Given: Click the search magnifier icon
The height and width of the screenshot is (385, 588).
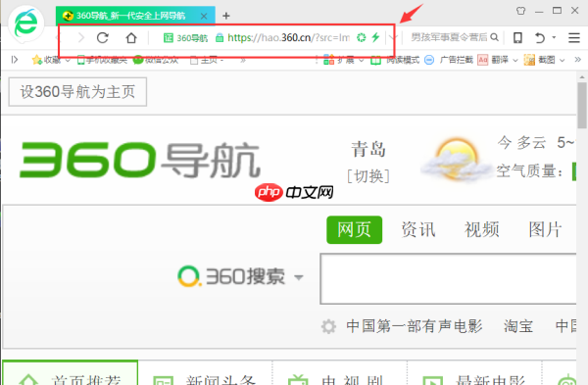Looking at the screenshot, I should tap(495, 37).
